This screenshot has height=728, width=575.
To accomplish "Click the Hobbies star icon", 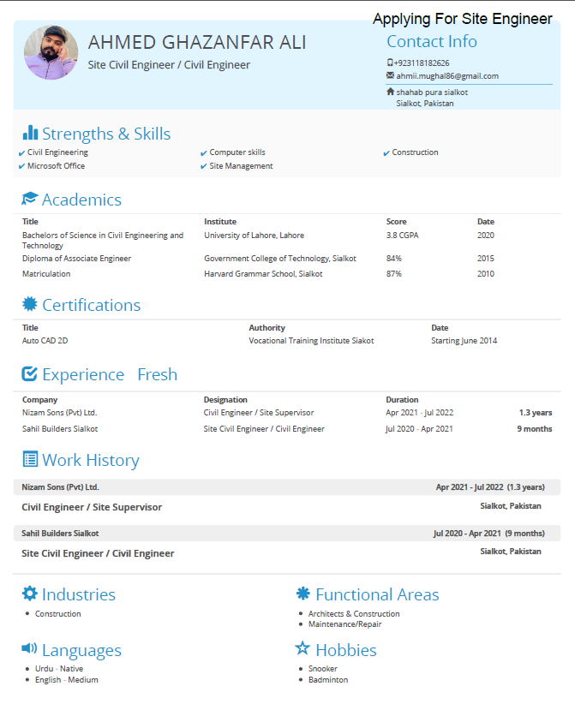I will [x=303, y=649].
